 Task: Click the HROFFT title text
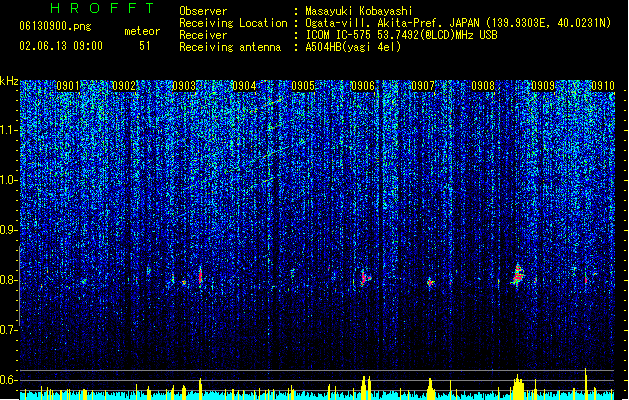103,8
